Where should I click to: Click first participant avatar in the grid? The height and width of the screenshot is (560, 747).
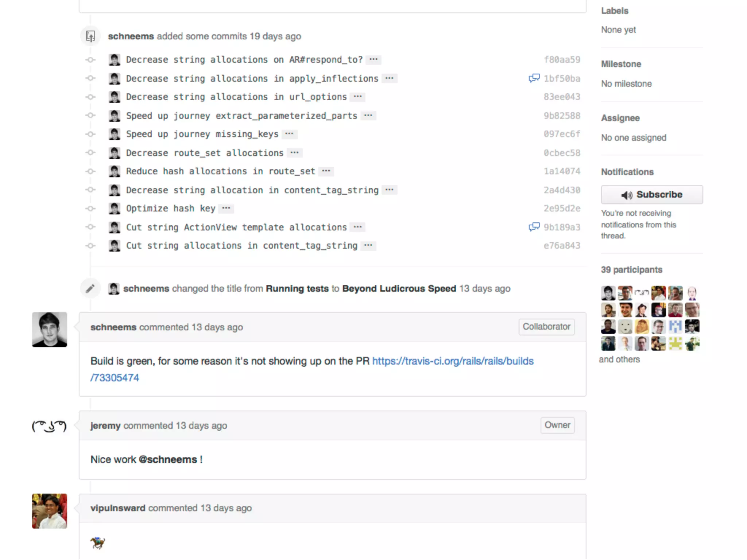(608, 293)
